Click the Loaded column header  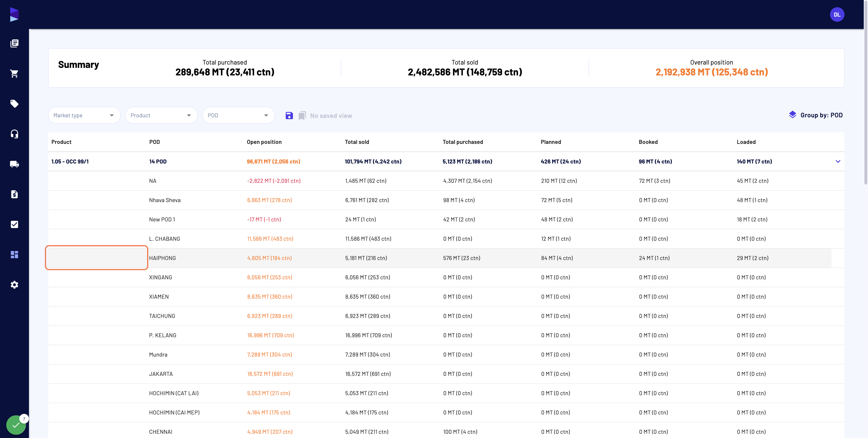pyautogui.click(x=746, y=142)
